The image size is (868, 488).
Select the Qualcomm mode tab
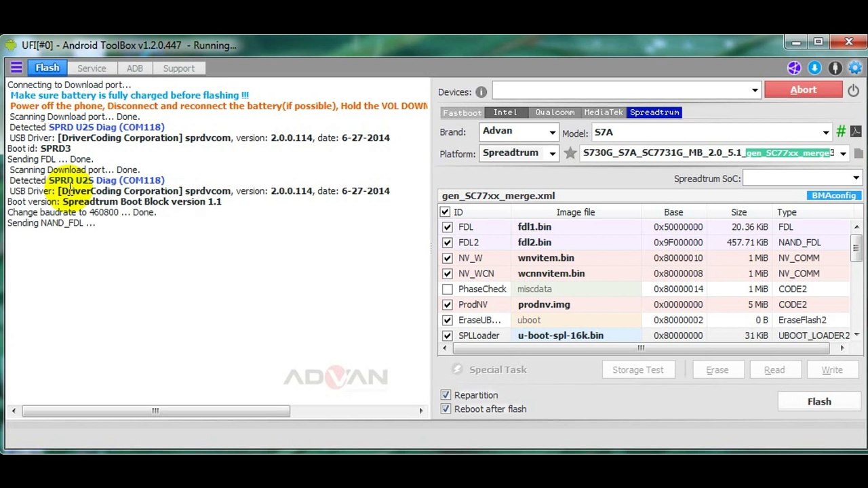pyautogui.click(x=555, y=113)
